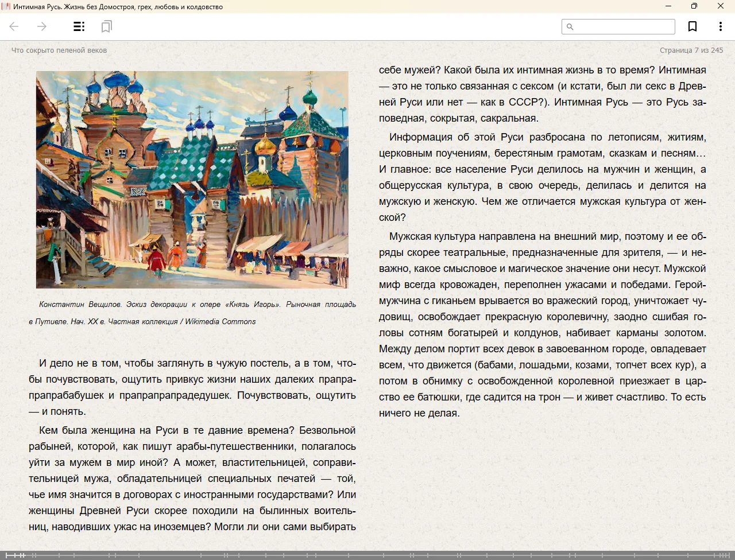Click paragraph starting 'Кем была женщина'
Image resolution: width=735 pixels, height=560 pixels.
[192, 478]
